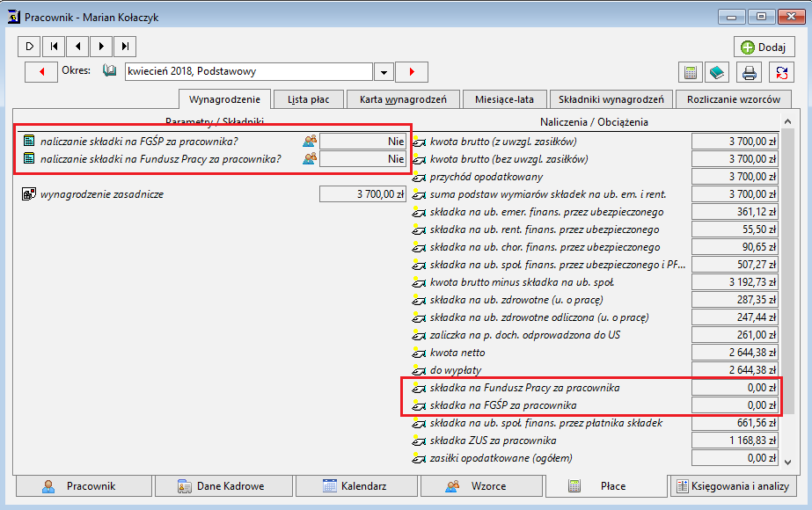Click 'suma podstaw wymiarów składek' row label
The image size is (812, 510).
point(548,194)
